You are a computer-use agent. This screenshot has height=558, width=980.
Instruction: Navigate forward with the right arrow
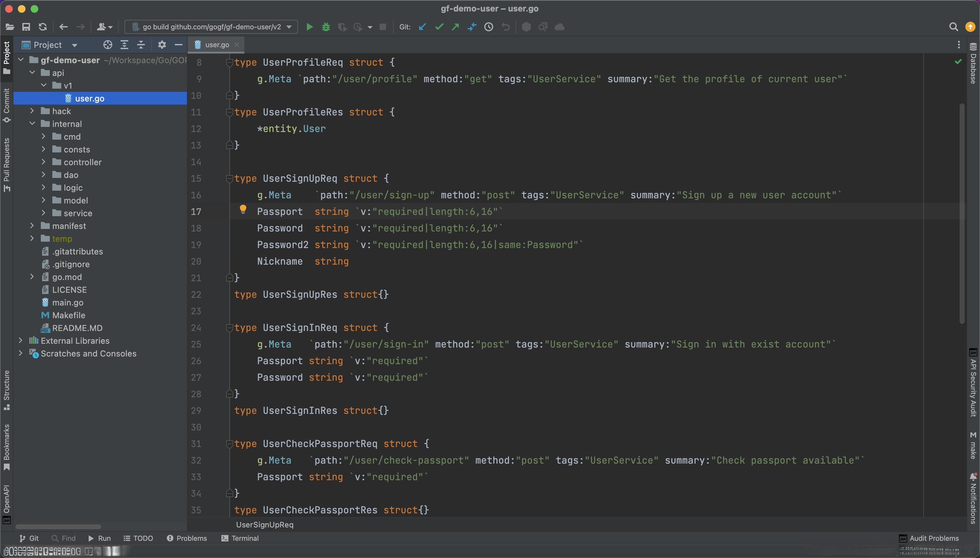coord(80,27)
